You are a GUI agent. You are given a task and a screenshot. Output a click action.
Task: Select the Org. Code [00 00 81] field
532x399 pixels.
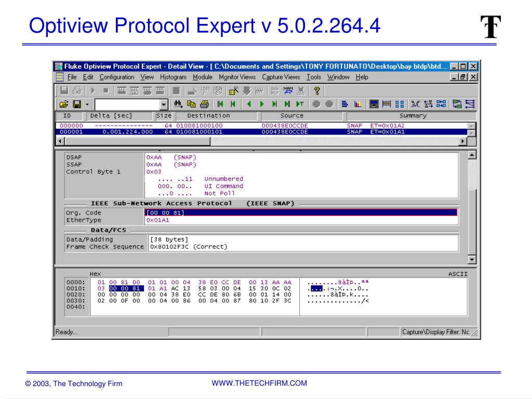pos(301,212)
